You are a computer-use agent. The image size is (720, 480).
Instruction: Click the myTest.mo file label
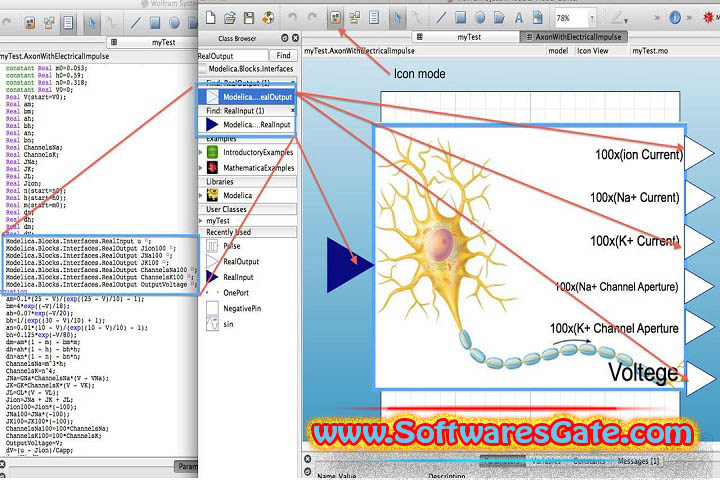coord(650,51)
